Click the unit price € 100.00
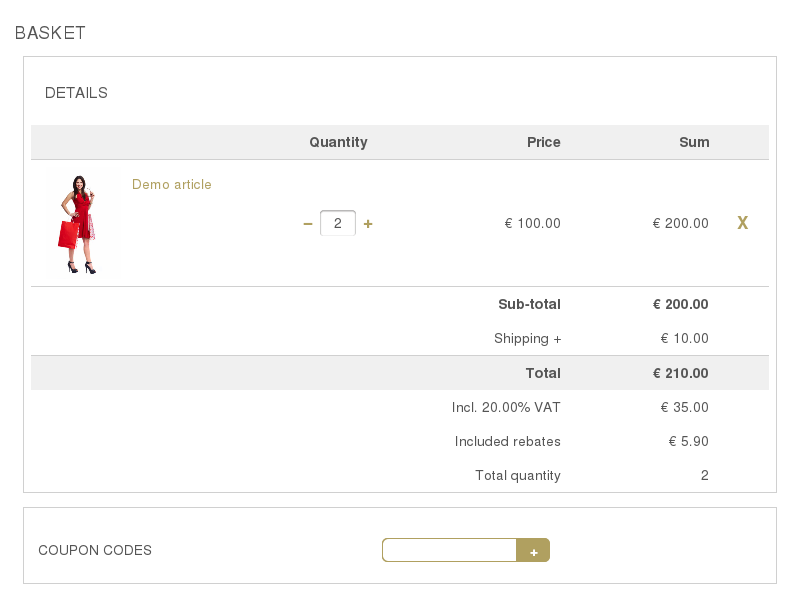The width and height of the screenshot is (800, 600). pyautogui.click(x=532, y=223)
